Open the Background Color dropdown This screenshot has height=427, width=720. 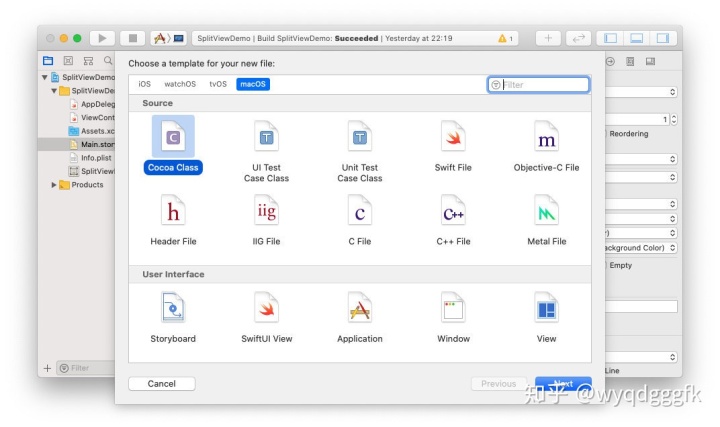[x=641, y=247]
